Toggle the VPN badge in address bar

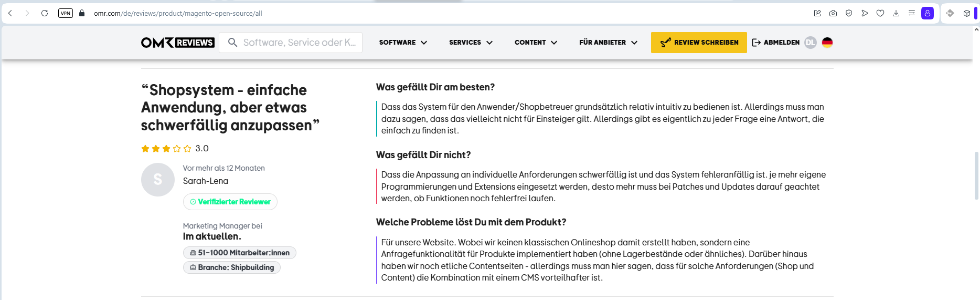click(66, 13)
